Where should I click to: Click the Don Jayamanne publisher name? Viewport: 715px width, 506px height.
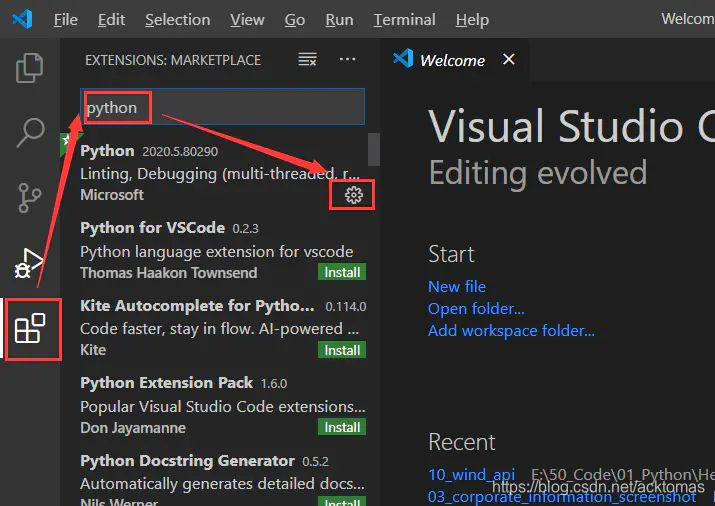133,428
